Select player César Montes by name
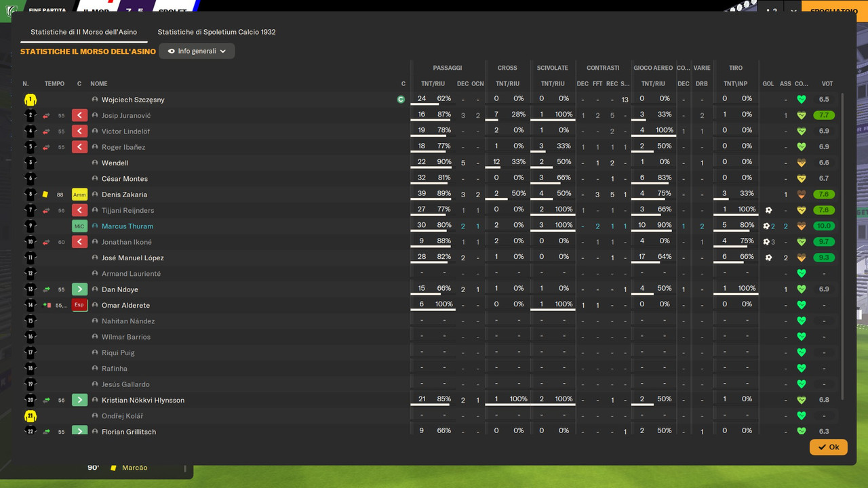 point(125,179)
